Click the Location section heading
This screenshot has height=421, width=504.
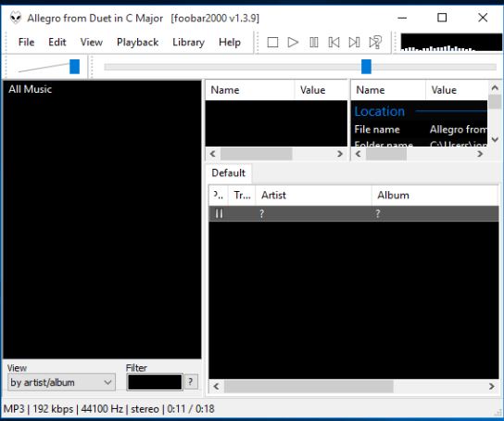(380, 111)
